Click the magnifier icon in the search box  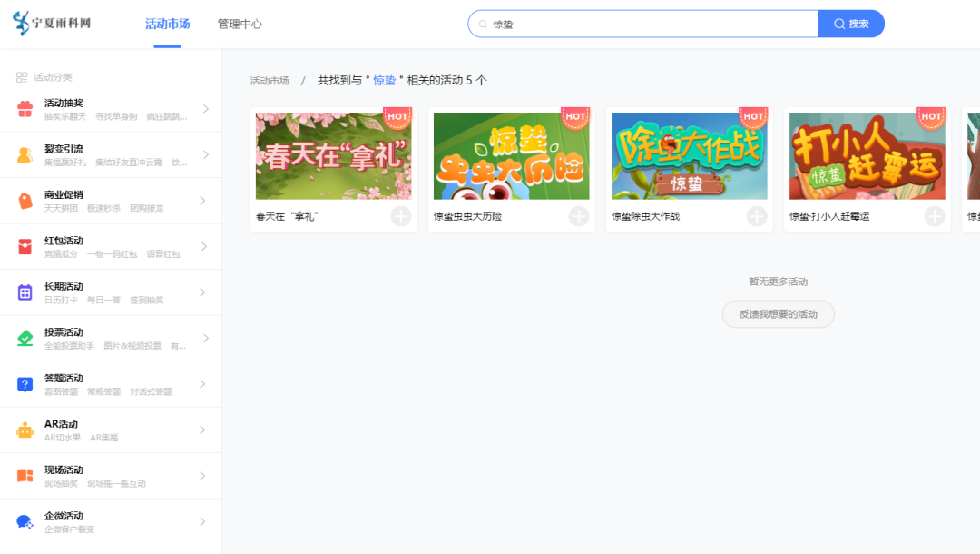point(483,25)
